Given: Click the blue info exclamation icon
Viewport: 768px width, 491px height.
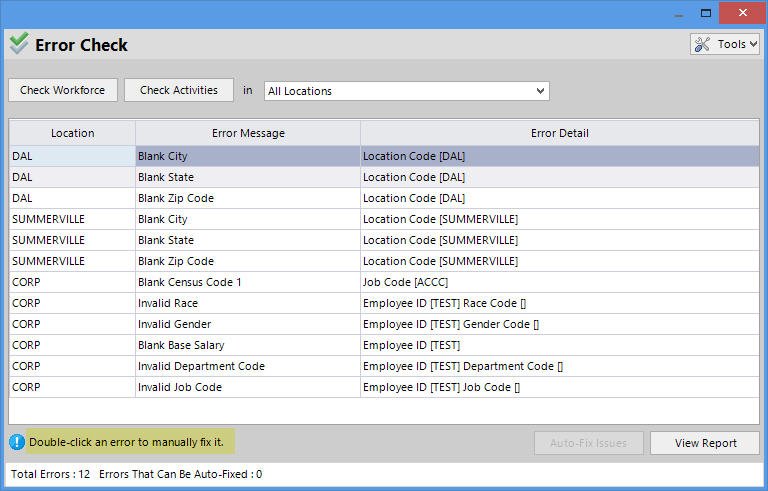Looking at the screenshot, I should coord(17,442).
